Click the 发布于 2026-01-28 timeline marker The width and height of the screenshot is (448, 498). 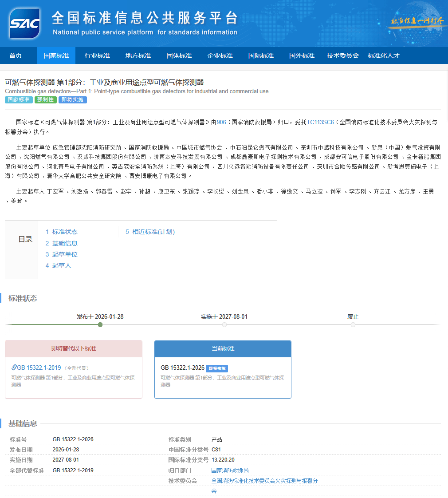(x=100, y=325)
